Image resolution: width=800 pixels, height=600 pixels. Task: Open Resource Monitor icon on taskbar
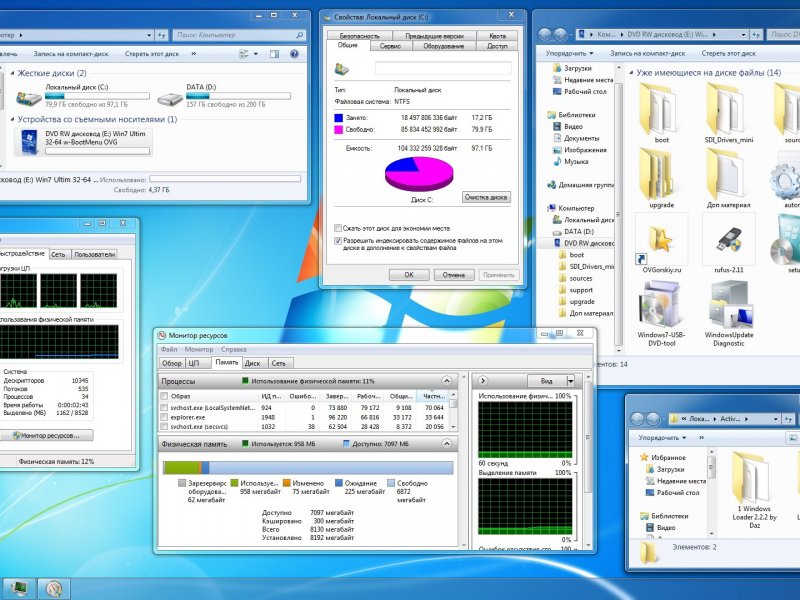click(54, 589)
